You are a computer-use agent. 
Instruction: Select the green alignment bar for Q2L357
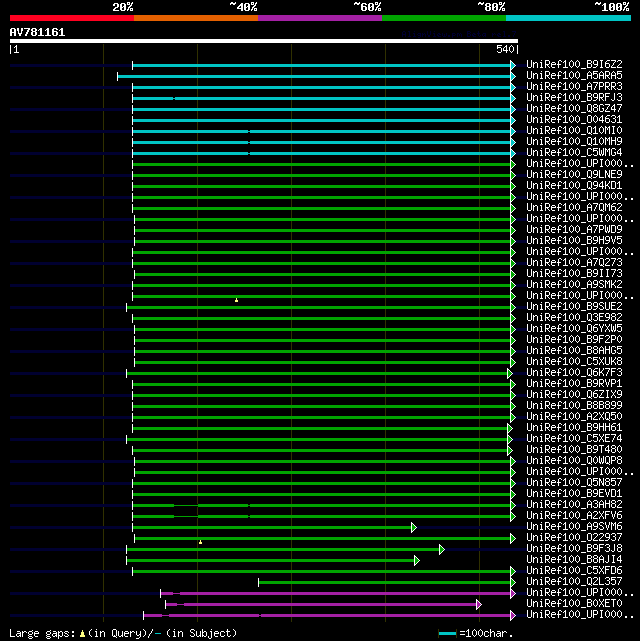pos(385,583)
